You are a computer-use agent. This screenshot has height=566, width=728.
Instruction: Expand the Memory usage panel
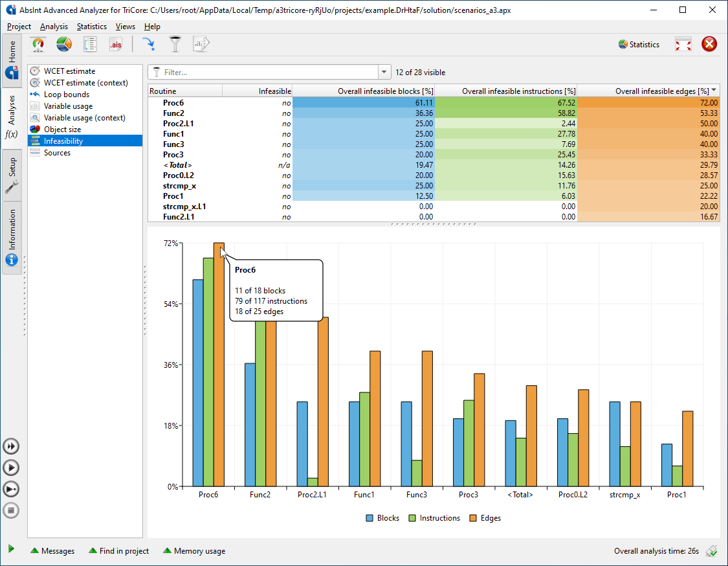[194, 550]
